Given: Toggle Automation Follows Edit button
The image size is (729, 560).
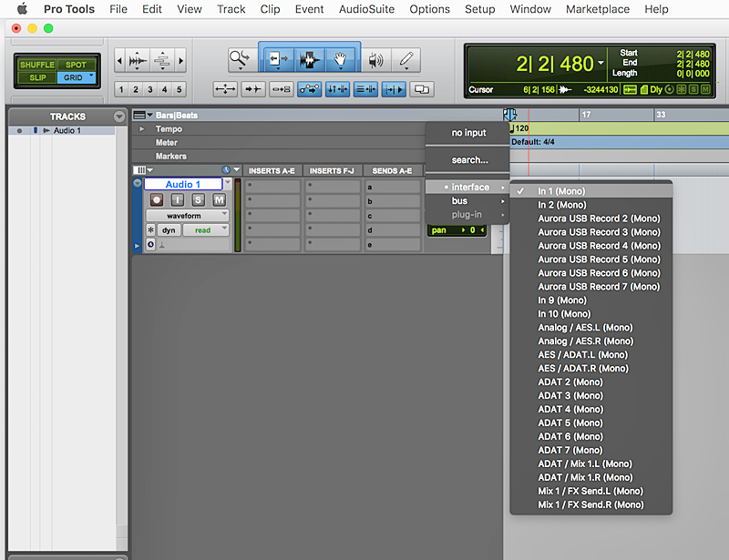Looking at the screenshot, I should pos(309,88).
